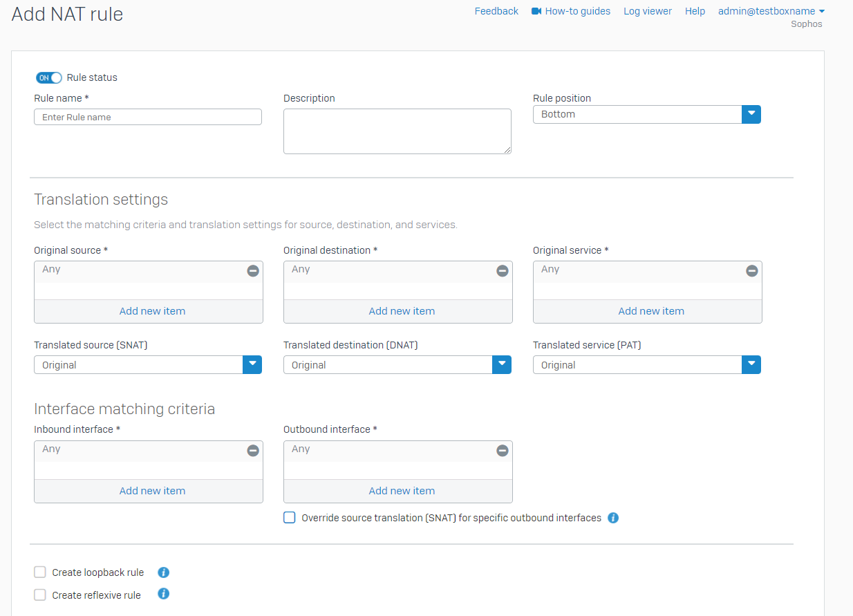The image size is (853, 616).
Task: Enable Create reflexive rule checkbox
Action: click(40, 595)
